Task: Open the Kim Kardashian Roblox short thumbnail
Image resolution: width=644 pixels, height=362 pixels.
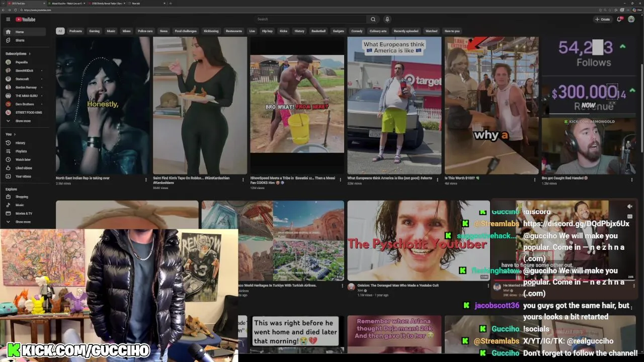Action: tap(200, 106)
